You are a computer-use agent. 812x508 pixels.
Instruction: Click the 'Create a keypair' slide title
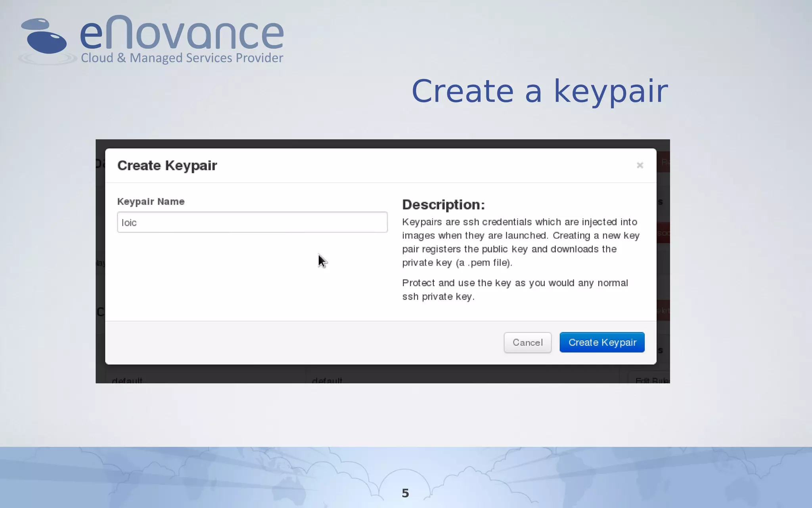540,92
